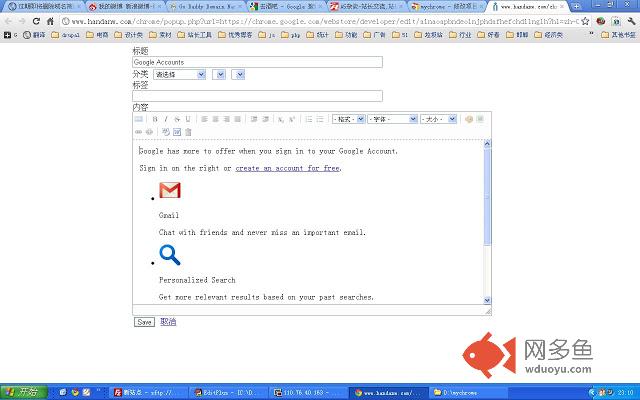
Task: Click the 标题 input with Google Accounts
Action: pyautogui.click(x=258, y=62)
